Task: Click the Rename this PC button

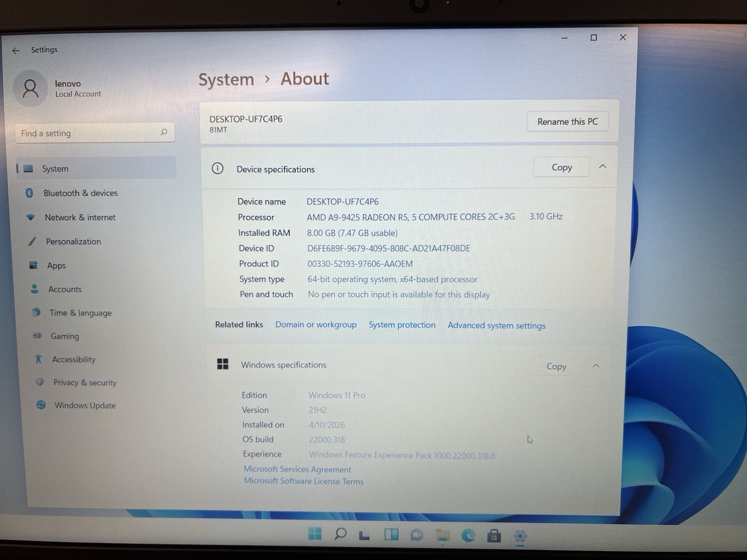Action: (x=567, y=122)
